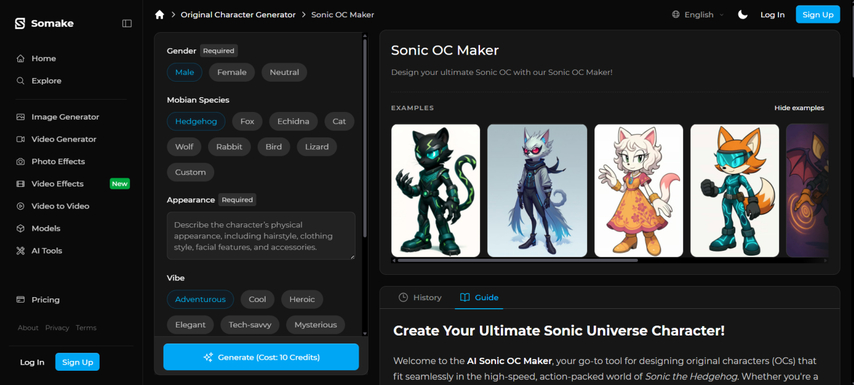The width and height of the screenshot is (854, 385).
Task: Click the Pricing card icon
Action: pyautogui.click(x=20, y=300)
